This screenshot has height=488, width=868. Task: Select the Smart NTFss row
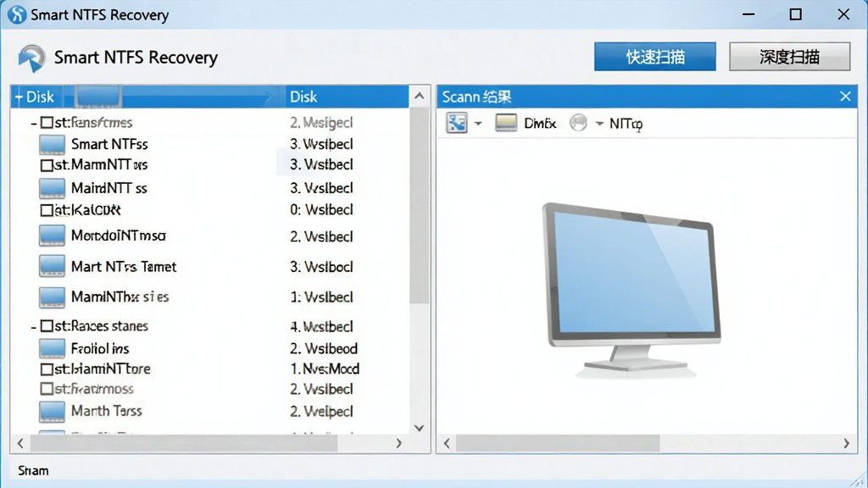tap(210, 144)
